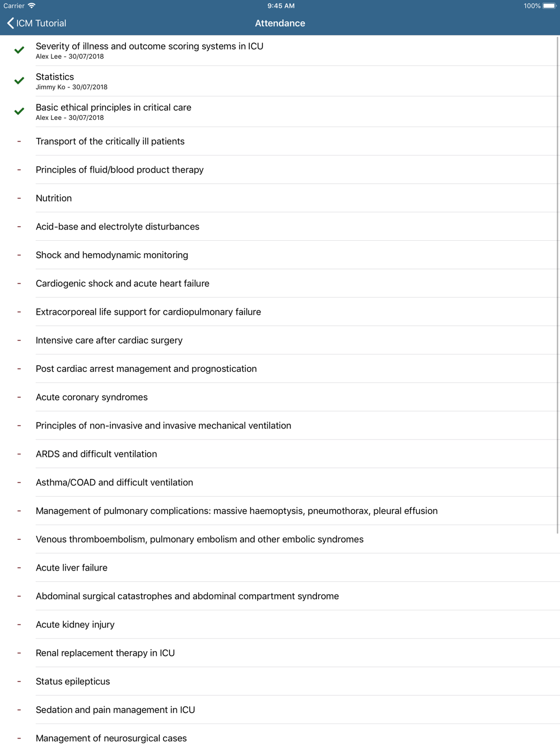Select Transport of the critically ill patients

pyautogui.click(x=110, y=142)
